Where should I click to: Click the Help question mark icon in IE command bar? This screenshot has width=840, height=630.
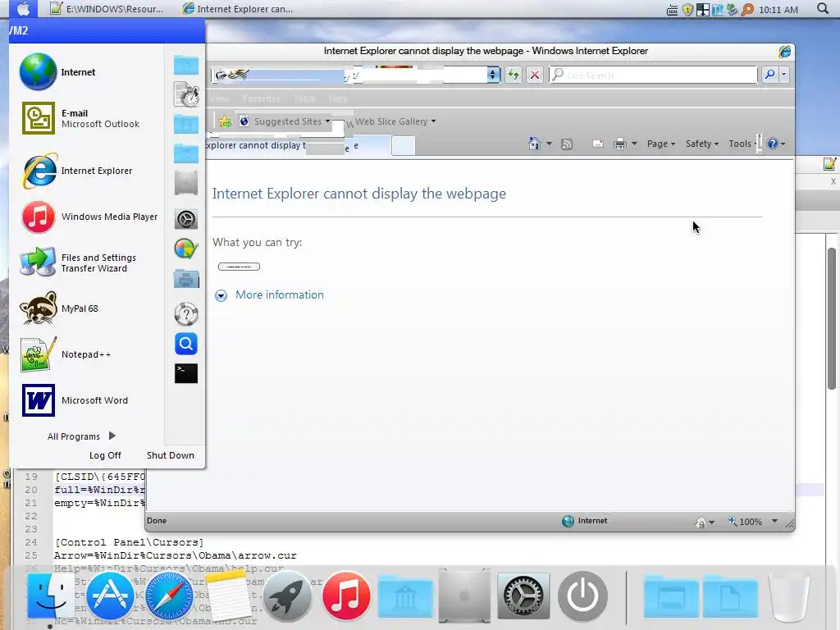pyautogui.click(x=773, y=144)
